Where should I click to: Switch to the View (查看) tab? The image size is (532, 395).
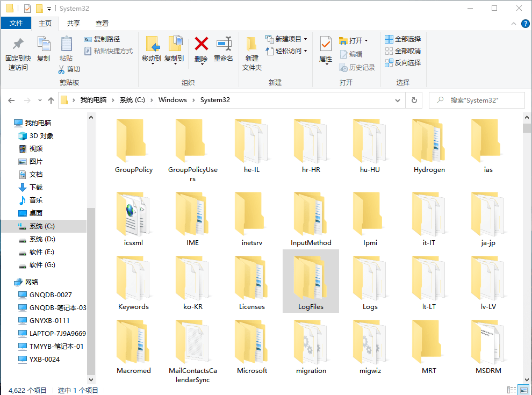(102, 23)
